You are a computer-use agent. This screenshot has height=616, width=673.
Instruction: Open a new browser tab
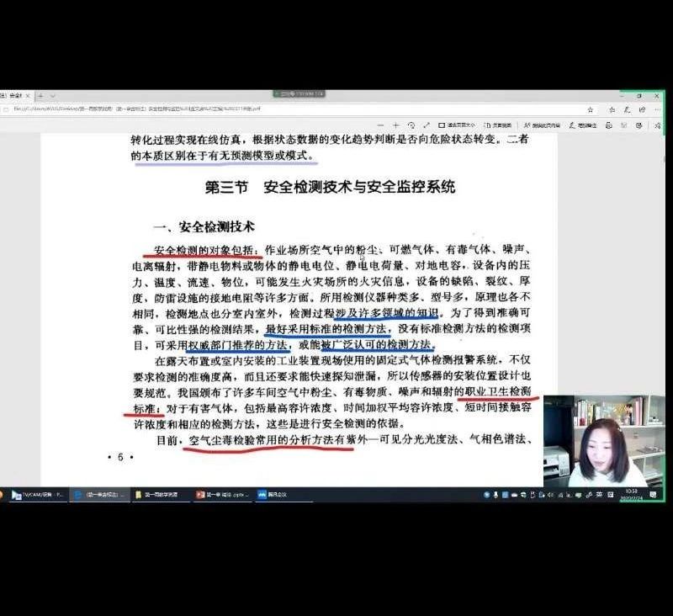[41, 96]
